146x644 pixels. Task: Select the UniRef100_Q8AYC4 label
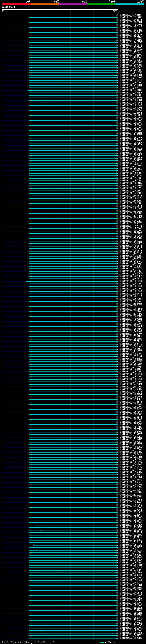(131, 326)
